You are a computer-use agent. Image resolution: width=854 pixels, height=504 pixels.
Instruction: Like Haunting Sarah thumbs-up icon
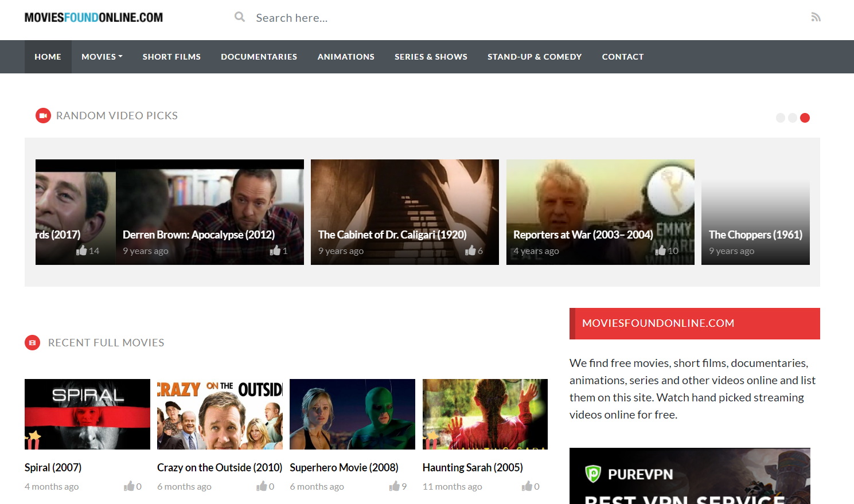(x=527, y=486)
